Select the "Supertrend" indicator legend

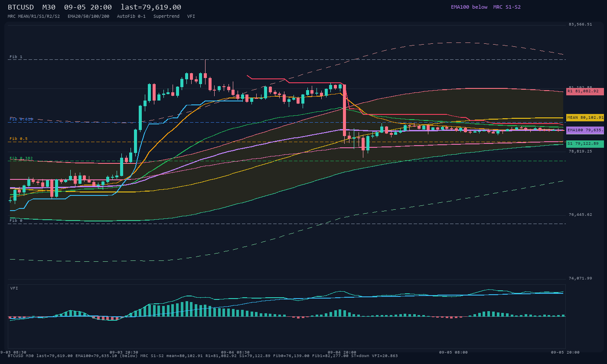pos(166,16)
